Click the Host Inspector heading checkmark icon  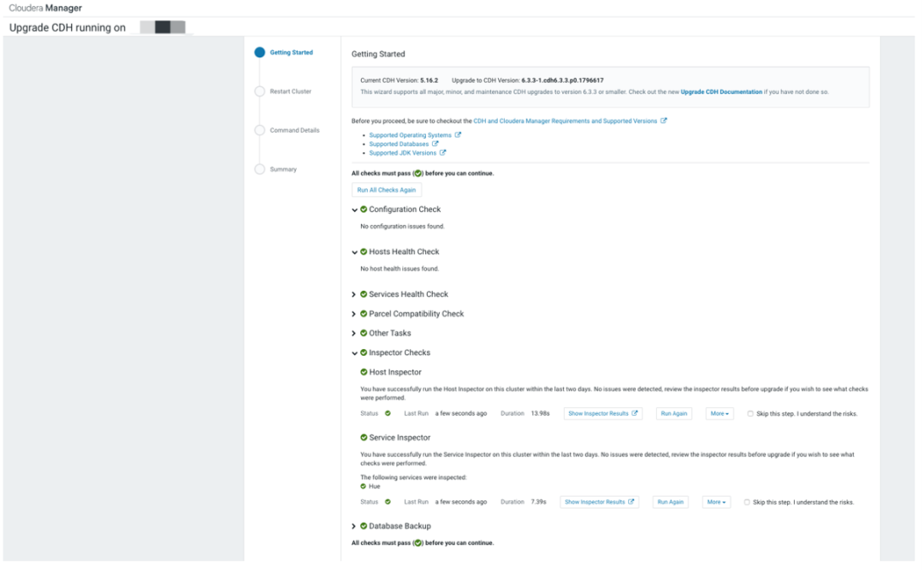364,372
